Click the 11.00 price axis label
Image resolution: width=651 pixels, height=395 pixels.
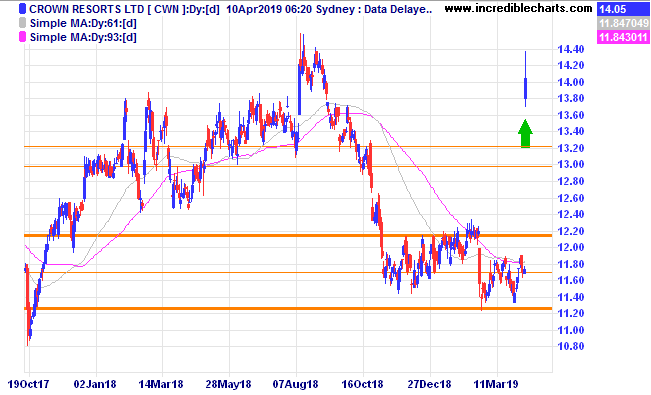[x=570, y=330]
